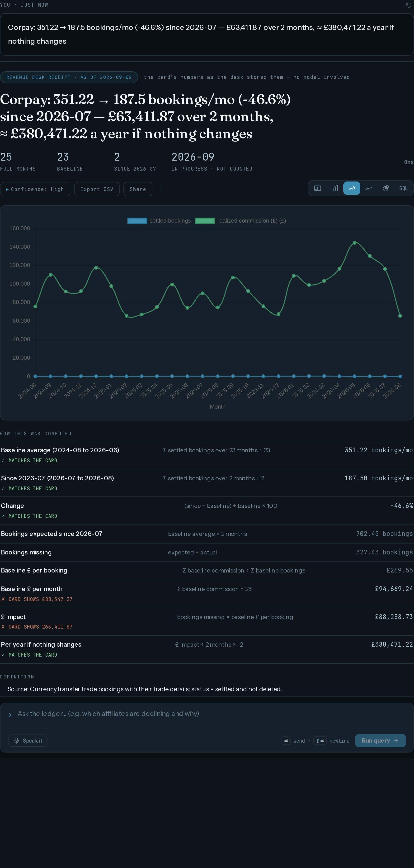
Task: Click the prompt chevron in the ledger input
Action: [10, 715]
